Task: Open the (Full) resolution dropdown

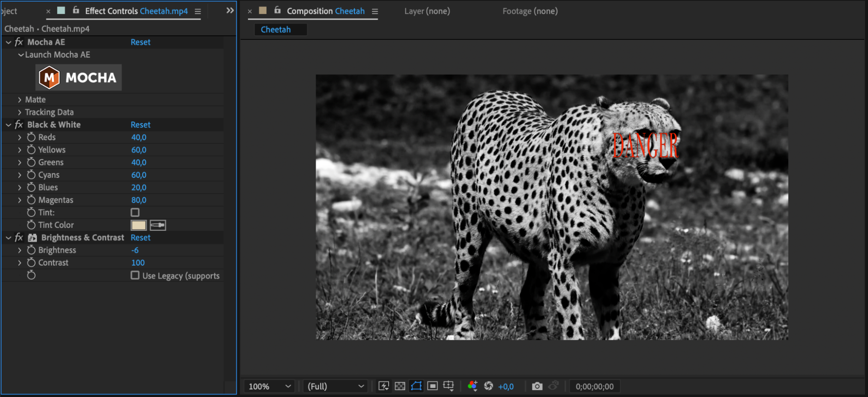Action: pos(335,386)
